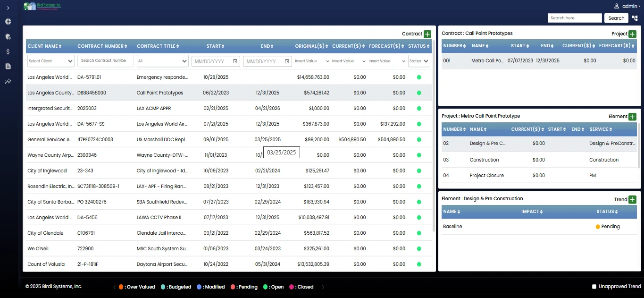The width and height of the screenshot is (644, 298).
Task: Sort contracts by Start column
Action: click(216, 46)
